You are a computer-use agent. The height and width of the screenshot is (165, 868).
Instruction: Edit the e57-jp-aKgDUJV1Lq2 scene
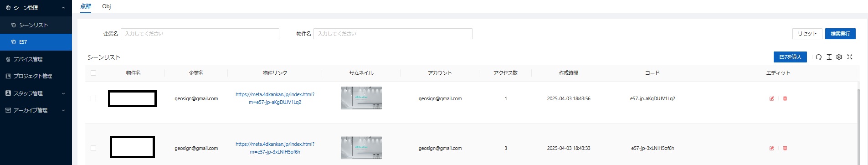point(772,98)
